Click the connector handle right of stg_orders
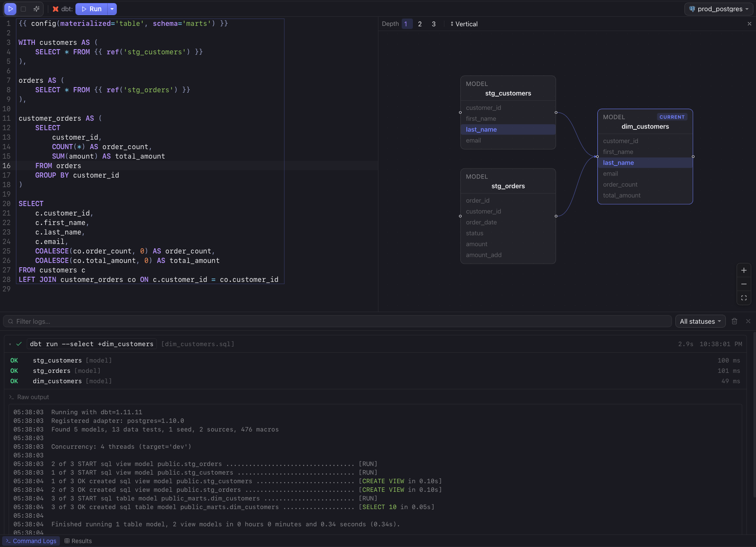 pos(556,216)
